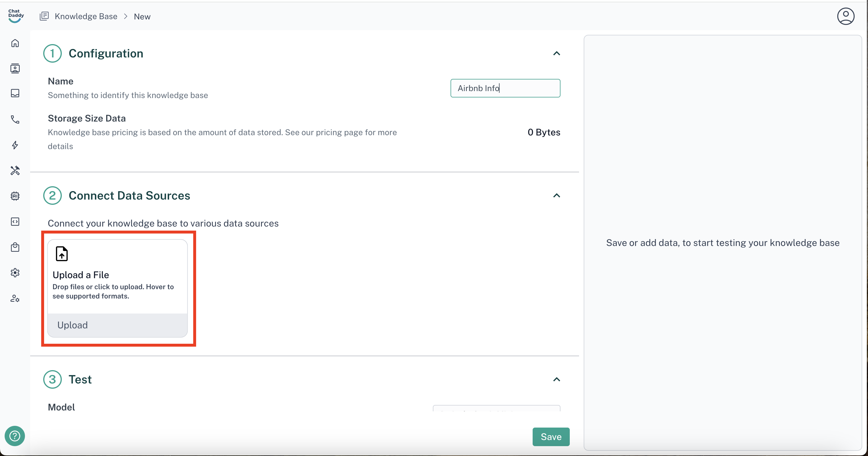The width and height of the screenshot is (868, 456).
Task: Open the user profile avatar
Action: click(x=845, y=16)
